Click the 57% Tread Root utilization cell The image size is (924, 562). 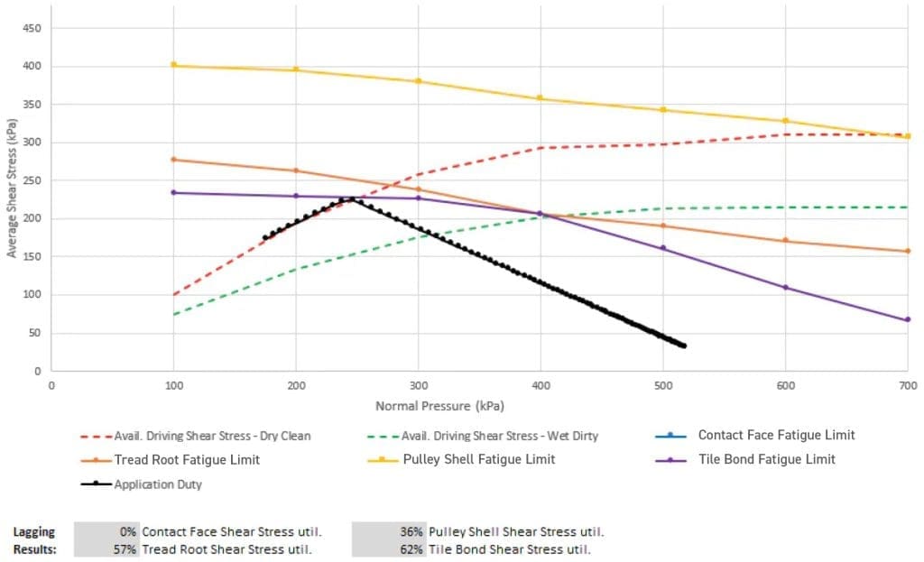tap(106, 549)
